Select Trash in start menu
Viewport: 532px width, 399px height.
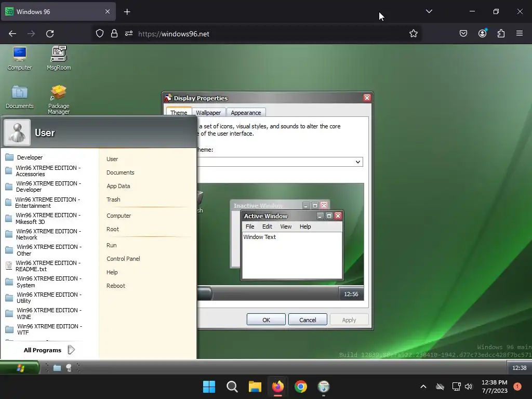[x=113, y=199]
